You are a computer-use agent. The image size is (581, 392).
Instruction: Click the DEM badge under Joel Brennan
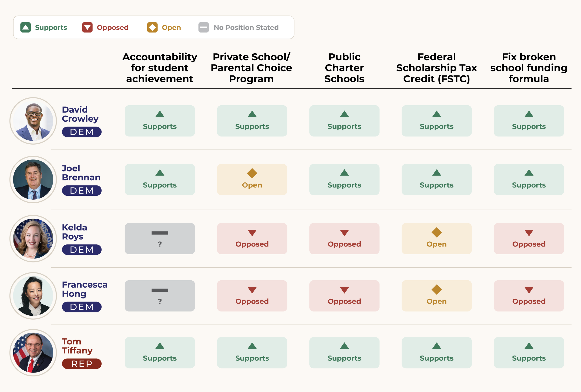[82, 191]
